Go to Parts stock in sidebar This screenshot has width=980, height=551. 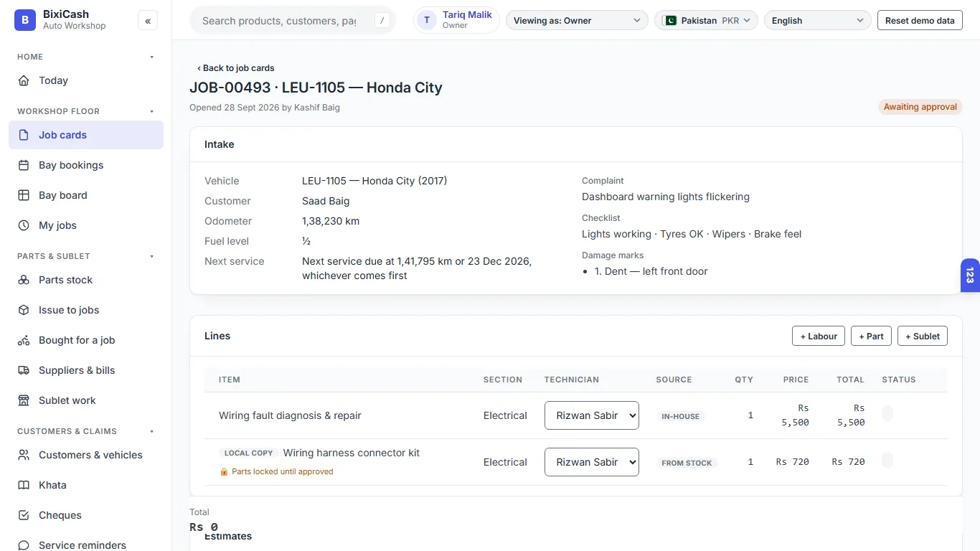pyautogui.click(x=86, y=280)
